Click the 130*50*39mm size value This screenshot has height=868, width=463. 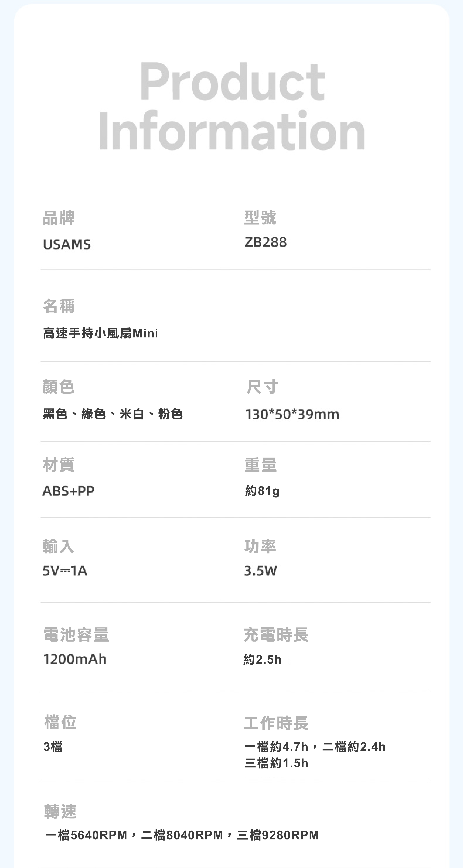tap(292, 414)
